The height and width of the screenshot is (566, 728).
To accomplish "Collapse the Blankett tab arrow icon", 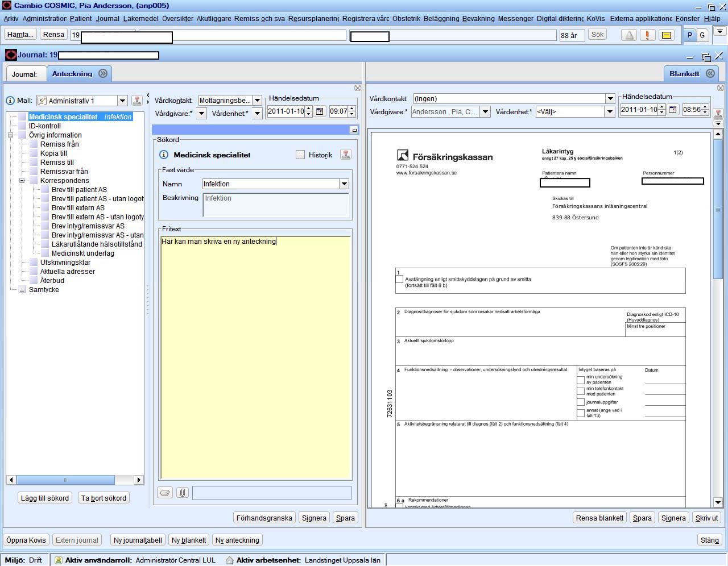I will click(x=710, y=73).
